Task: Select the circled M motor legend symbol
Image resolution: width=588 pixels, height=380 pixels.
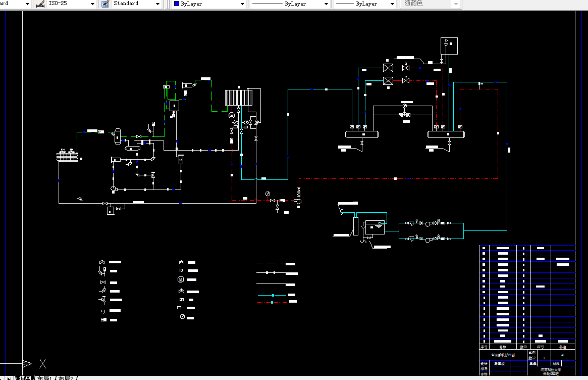Action: tap(181, 279)
